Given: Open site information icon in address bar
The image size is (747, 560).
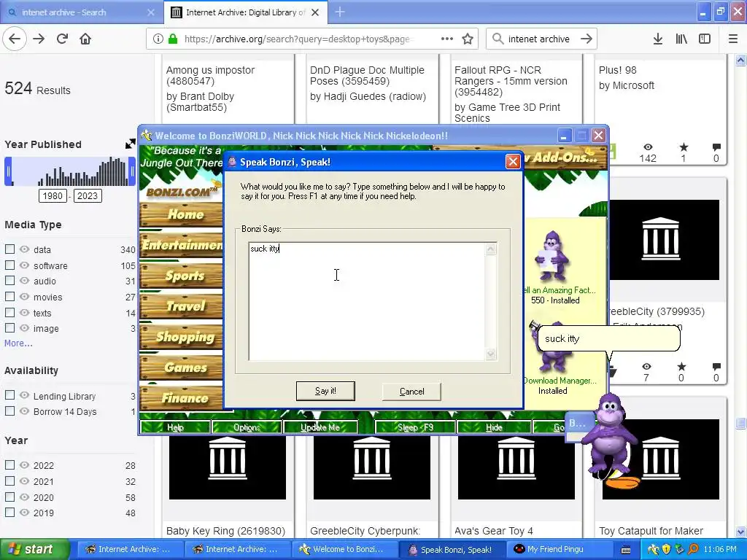Looking at the screenshot, I should [158, 39].
